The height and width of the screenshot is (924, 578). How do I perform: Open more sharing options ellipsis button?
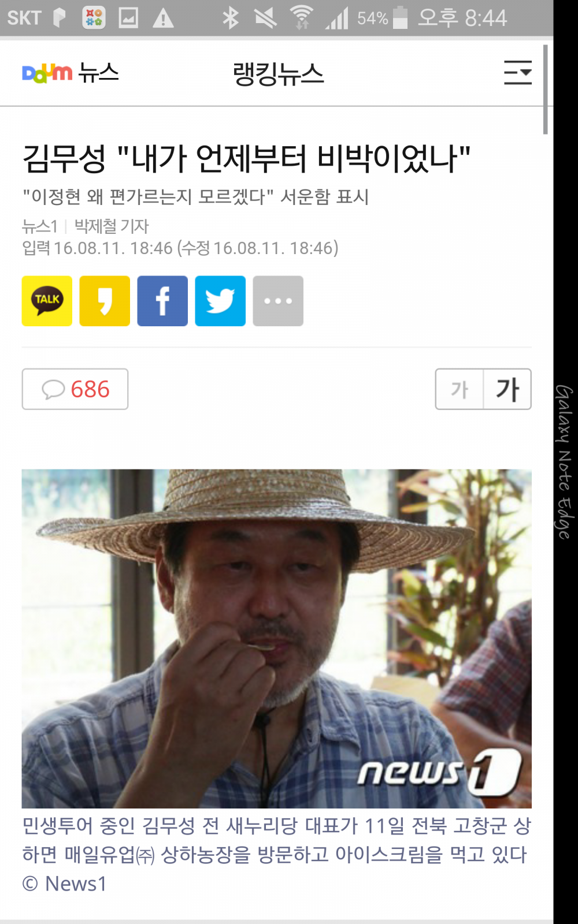coord(278,301)
